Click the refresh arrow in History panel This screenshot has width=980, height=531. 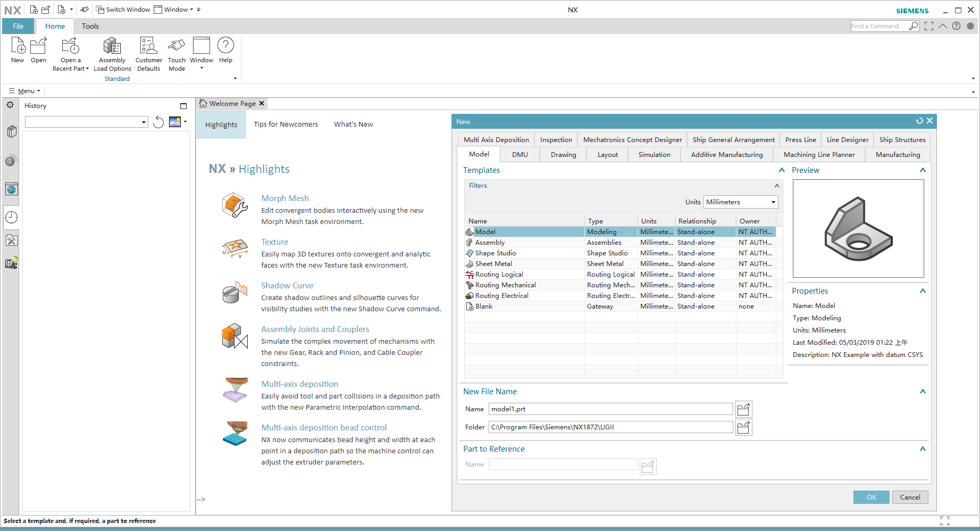point(158,122)
